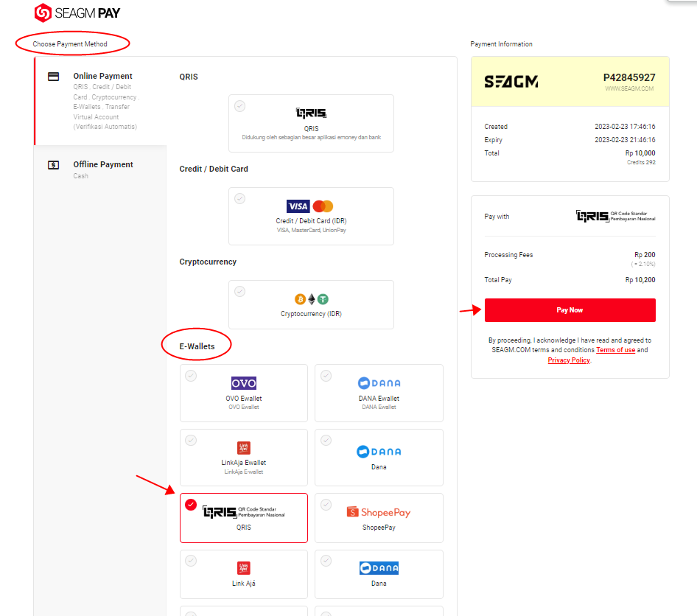697x616 pixels.
Task: Click the Online Payment card icon
Action: 53,77
